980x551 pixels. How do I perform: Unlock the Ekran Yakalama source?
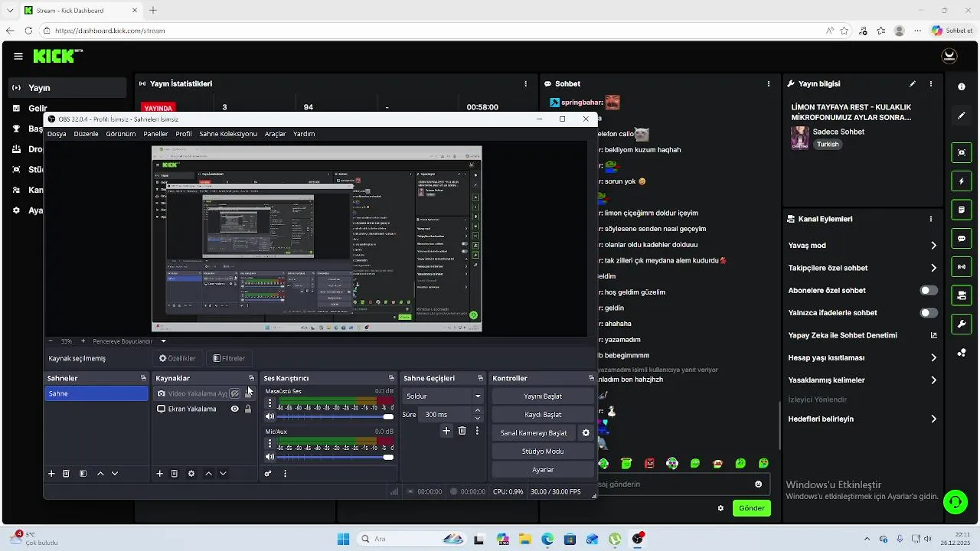248,409
